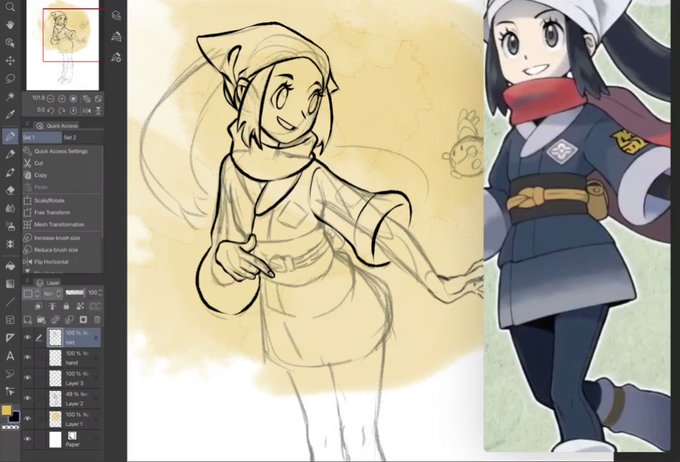The width and height of the screenshot is (680, 462).
Task: Delete the selected layer with trash icon
Action: click(97, 320)
